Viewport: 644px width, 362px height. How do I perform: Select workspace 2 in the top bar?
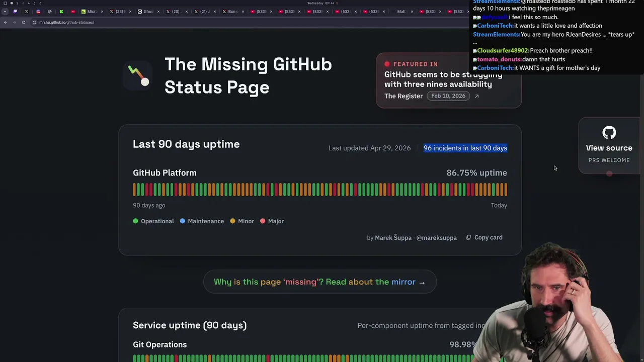[17, 3]
